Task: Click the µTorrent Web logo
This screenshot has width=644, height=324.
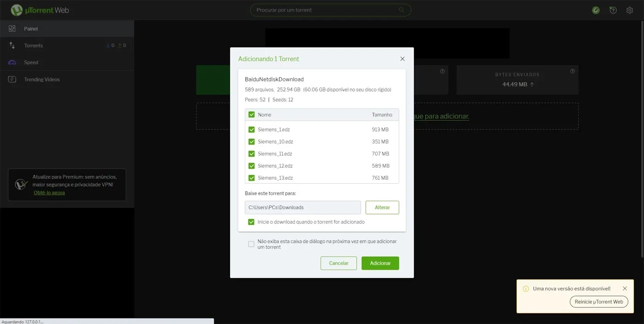Action: click(x=40, y=10)
